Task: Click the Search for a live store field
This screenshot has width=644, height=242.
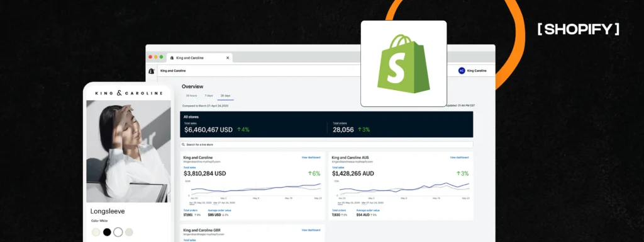Action: [x=327, y=145]
